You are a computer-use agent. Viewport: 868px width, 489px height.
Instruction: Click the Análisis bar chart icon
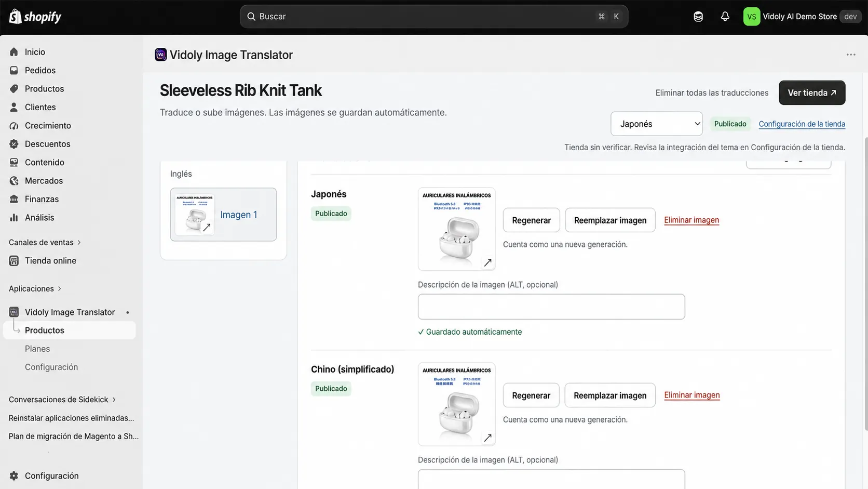click(x=14, y=218)
